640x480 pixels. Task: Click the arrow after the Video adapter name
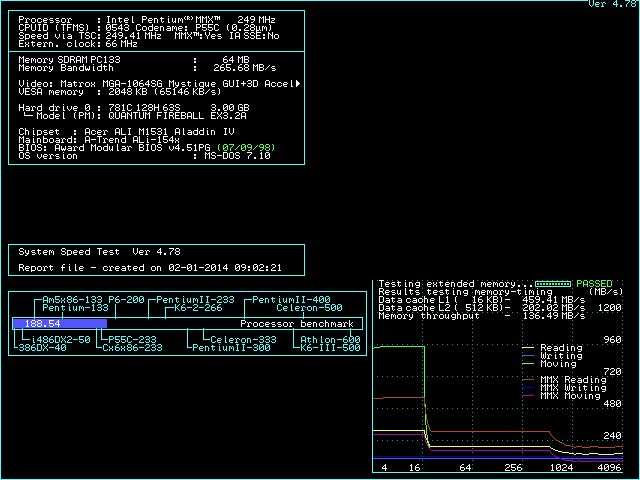click(298, 83)
